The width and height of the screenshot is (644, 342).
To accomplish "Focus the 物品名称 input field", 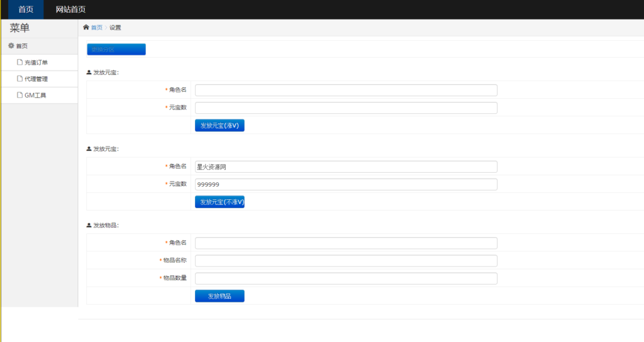I will coord(346,261).
